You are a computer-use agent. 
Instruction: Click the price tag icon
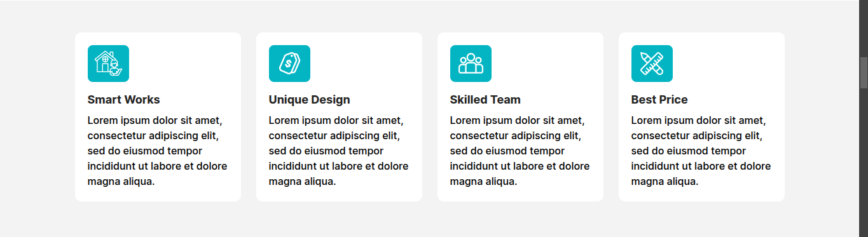click(x=289, y=64)
